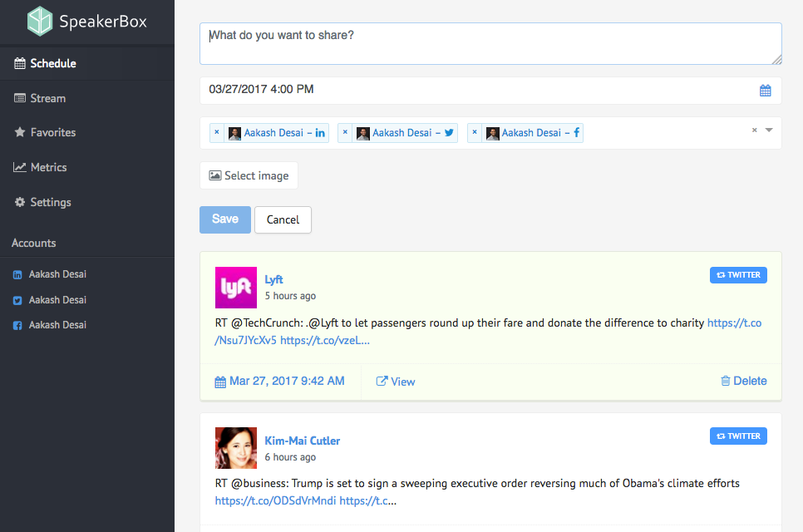This screenshot has height=532, width=803.
Task: Open Settings from sidebar
Action: pyautogui.click(x=87, y=202)
